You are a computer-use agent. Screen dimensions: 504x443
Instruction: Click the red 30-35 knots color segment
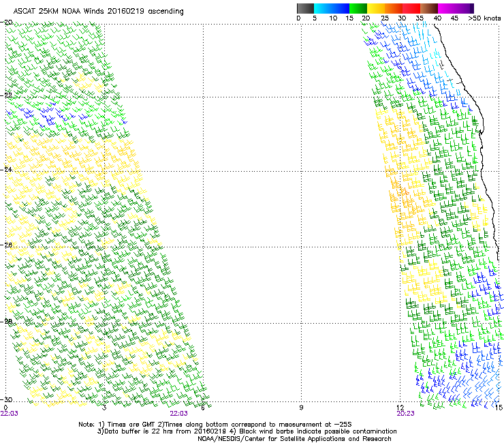(x=411, y=8)
